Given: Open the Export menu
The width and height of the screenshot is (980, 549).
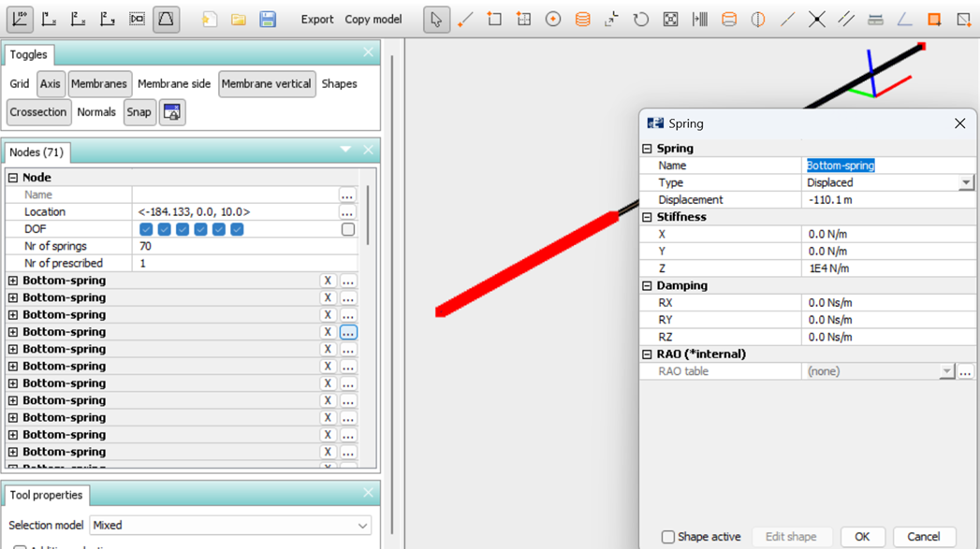Looking at the screenshot, I should coord(317,20).
